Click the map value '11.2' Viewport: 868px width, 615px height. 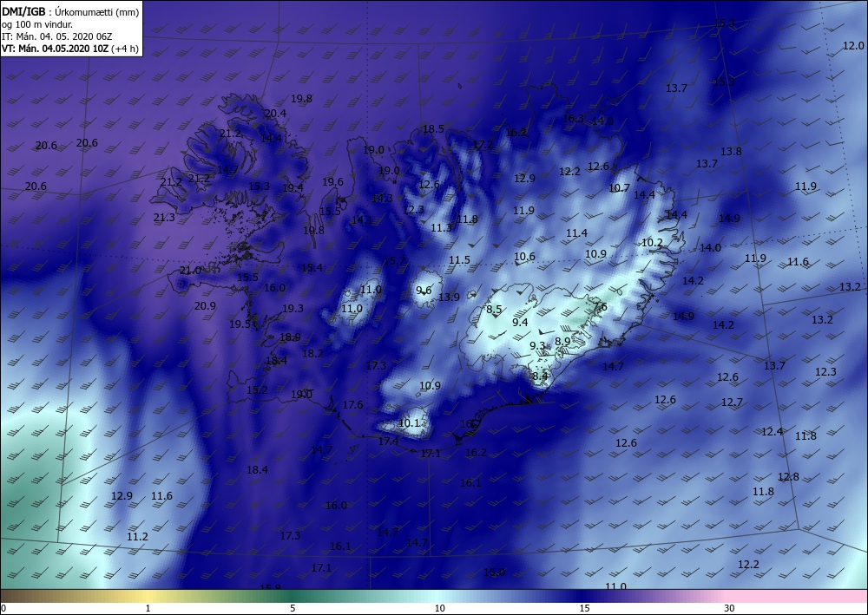point(138,537)
